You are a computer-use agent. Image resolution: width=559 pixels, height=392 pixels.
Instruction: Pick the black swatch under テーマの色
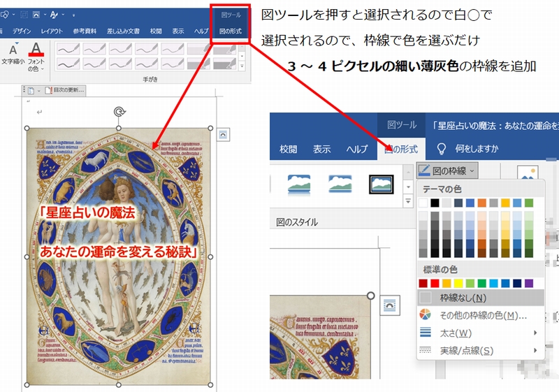point(435,203)
